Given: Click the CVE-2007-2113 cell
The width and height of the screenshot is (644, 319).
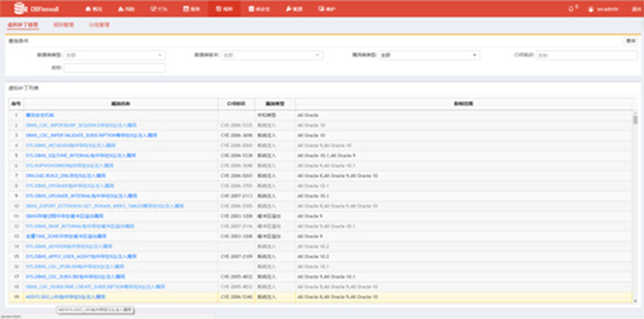Looking at the screenshot, I should point(236,196).
